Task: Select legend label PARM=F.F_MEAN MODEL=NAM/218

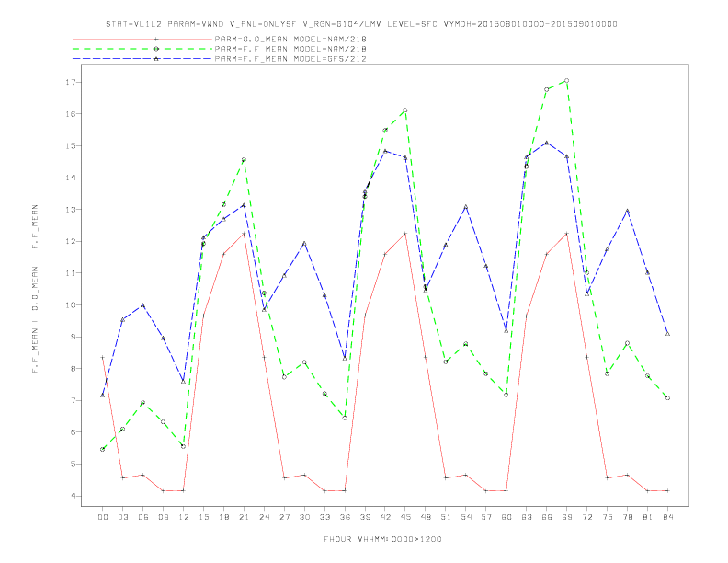Action: tap(290, 49)
